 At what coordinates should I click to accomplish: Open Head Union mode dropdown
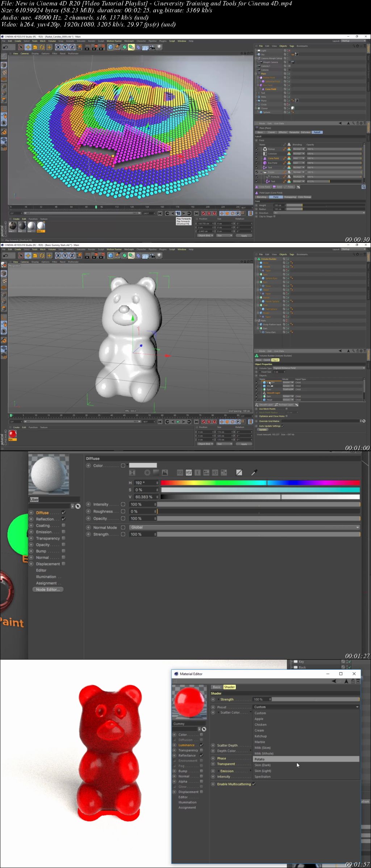288,400
